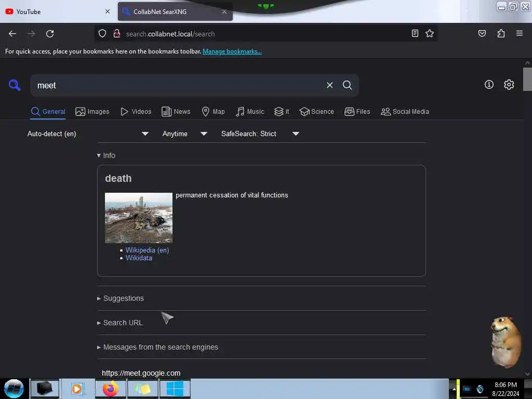
Task: Switch to the Social Media category
Action: pyautogui.click(x=405, y=111)
